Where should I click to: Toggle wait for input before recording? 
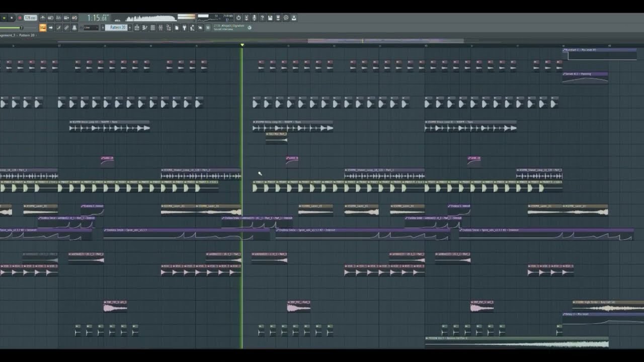point(51,18)
